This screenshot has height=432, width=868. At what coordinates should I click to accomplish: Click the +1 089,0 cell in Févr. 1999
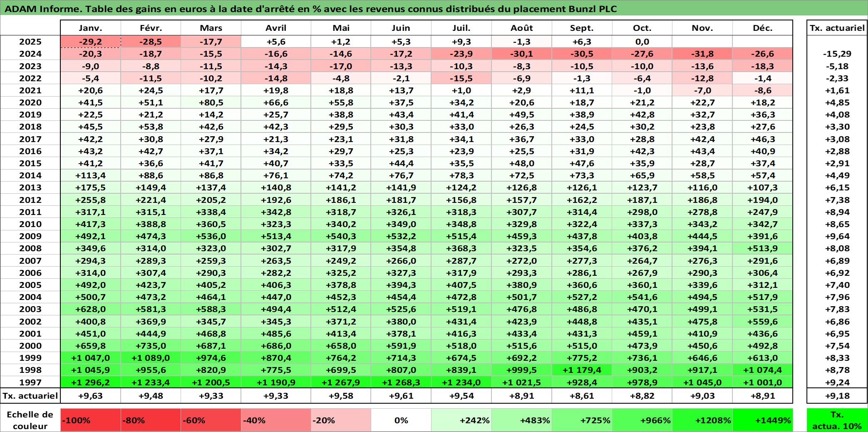point(151,358)
